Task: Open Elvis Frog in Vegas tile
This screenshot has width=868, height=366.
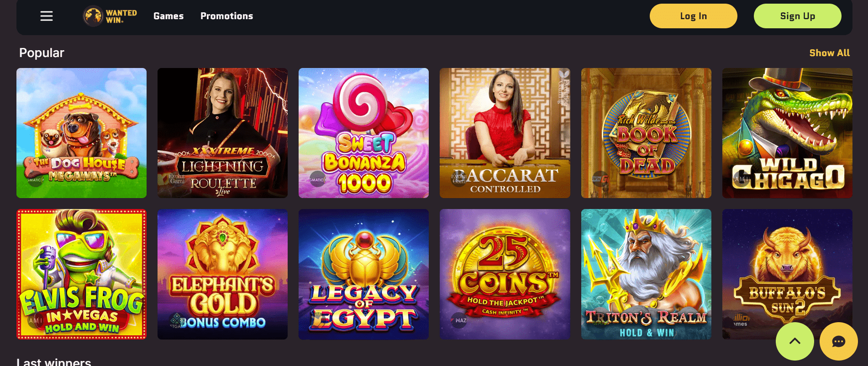Action: click(81, 274)
